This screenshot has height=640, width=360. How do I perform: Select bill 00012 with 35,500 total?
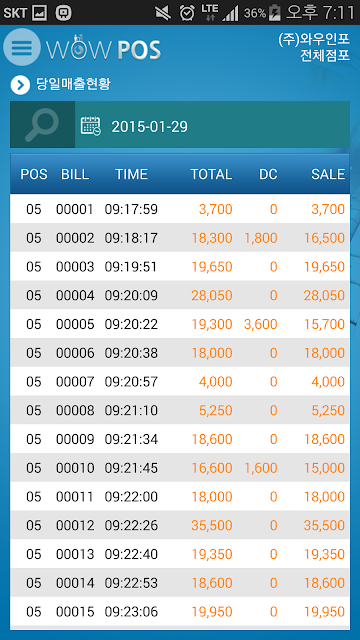pos(180,525)
